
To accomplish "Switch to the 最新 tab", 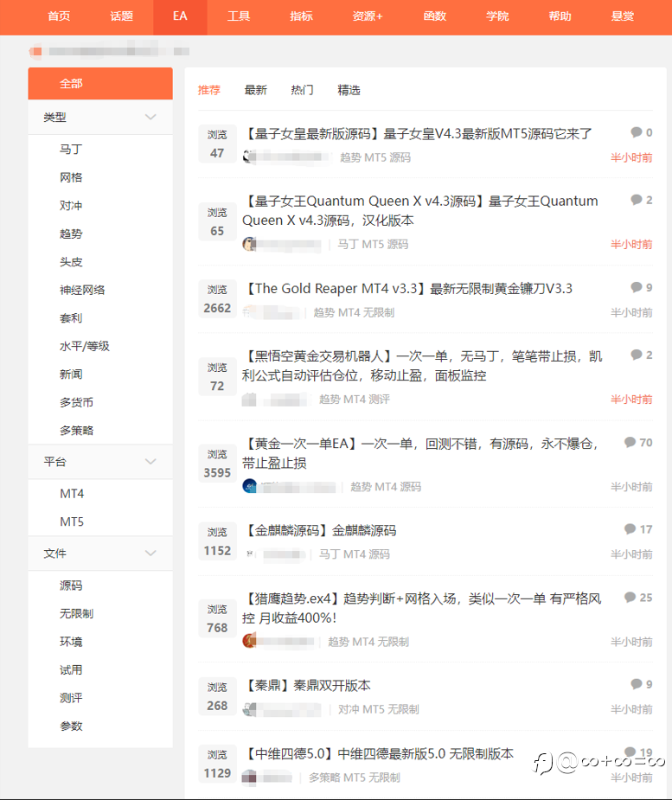I will point(256,90).
